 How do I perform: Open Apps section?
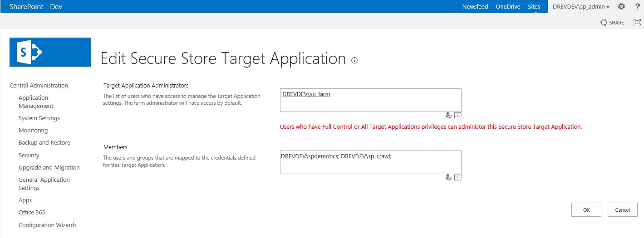click(x=25, y=200)
